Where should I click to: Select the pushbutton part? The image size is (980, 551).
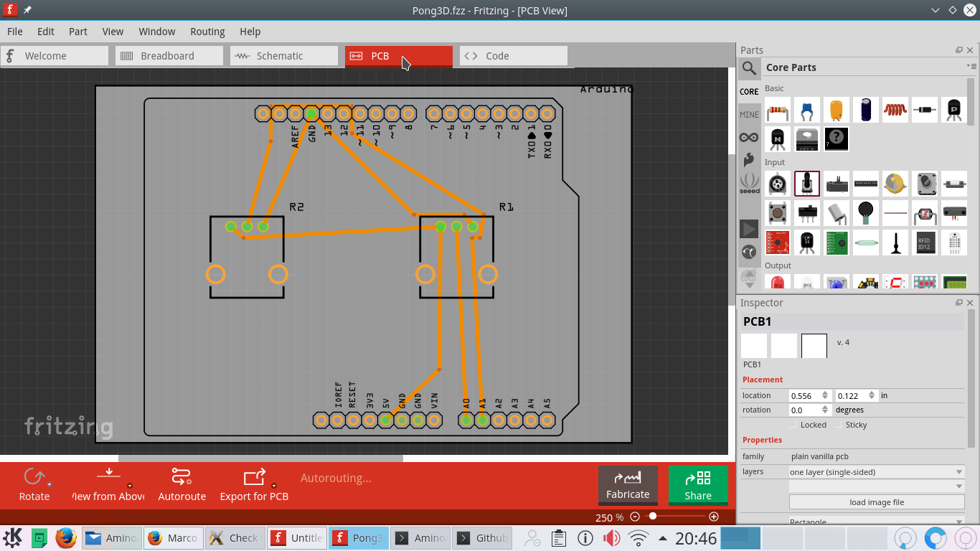click(778, 213)
